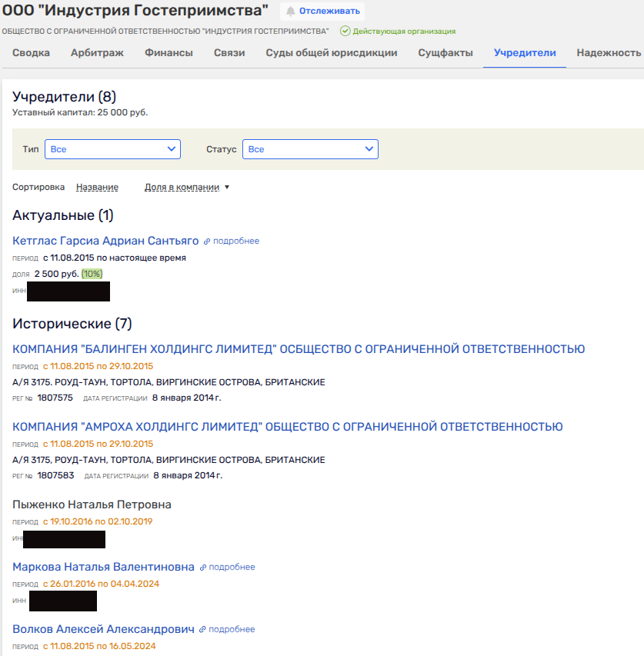Click link icon beside Маркова Наталья подробнее
The width and height of the screenshot is (644, 656).
tap(203, 568)
